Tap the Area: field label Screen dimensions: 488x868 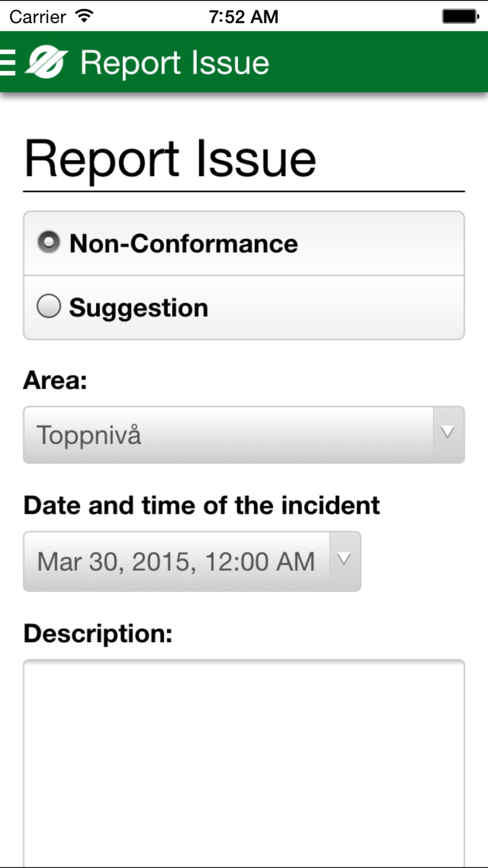tap(55, 380)
